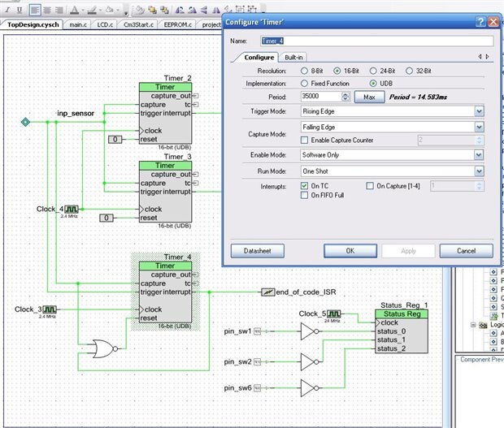Open the main.c file tab
The image size is (504, 428).
tap(78, 25)
